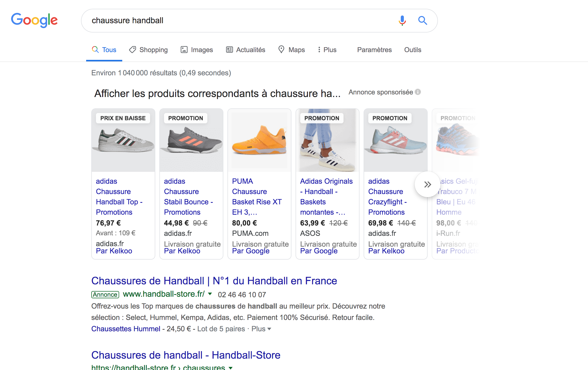The width and height of the screenshot is (588, 370).
Task: Click ad phone number 02 46 46 10 07
Action: point(242,295)
